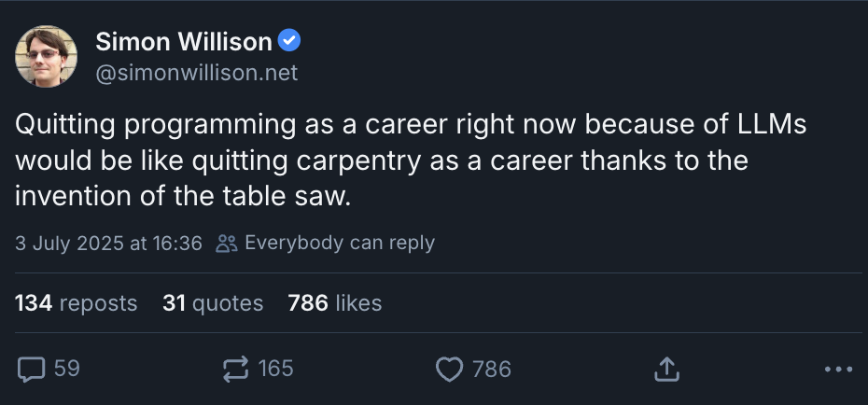View the 31 quotes list

[x=213, y=303]
